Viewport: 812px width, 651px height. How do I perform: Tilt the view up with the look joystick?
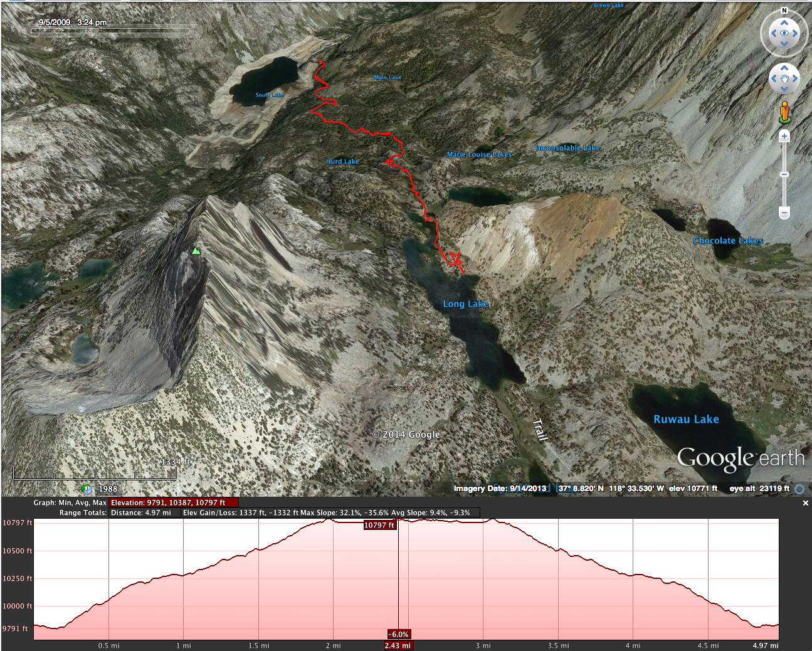[784, 23]
